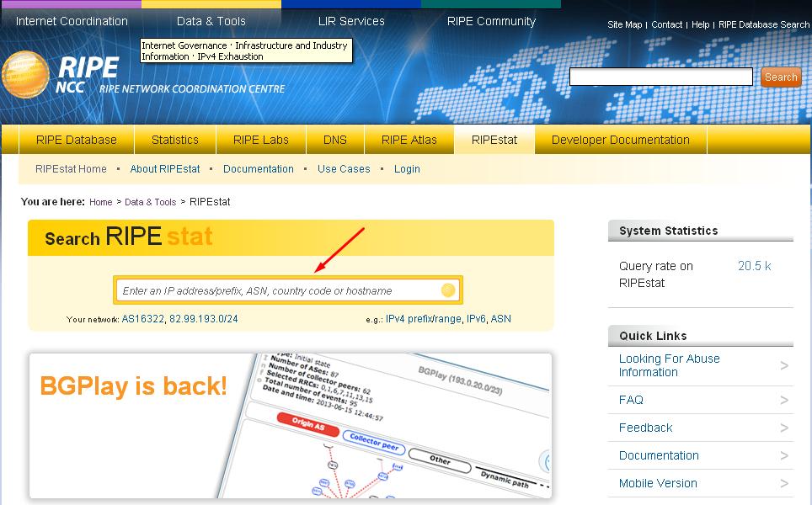The width and height of the screenshot is (812, 505).
Task: Expand the LIR Services menu
Action: pos(351,21)
